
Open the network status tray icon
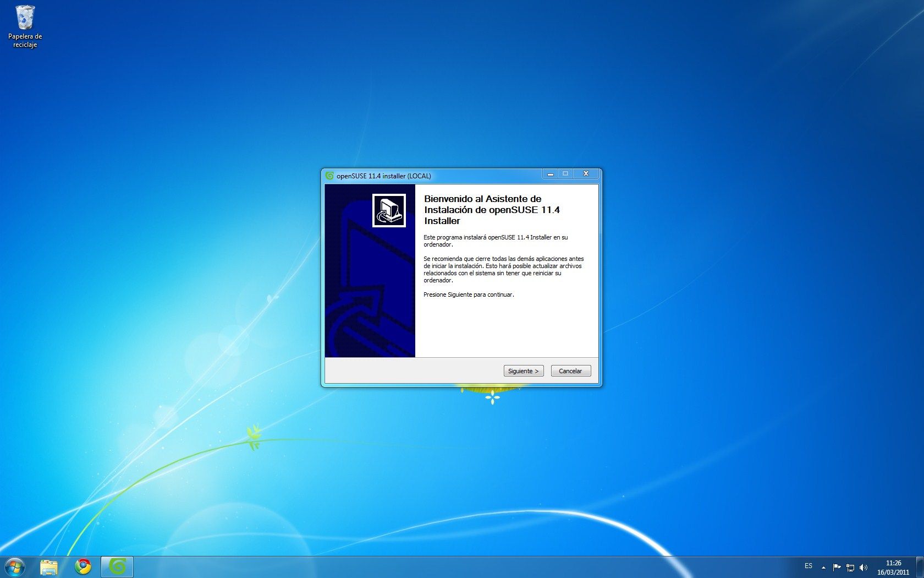(850, 567)
